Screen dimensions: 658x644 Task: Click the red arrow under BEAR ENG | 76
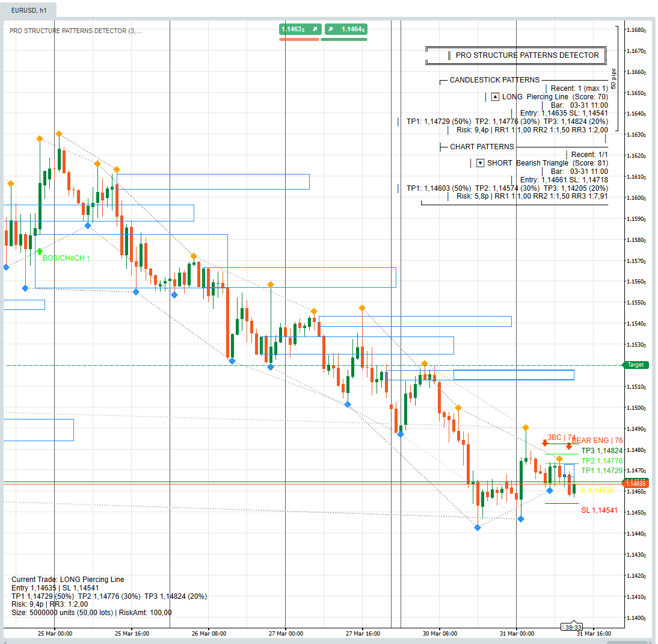[x=569, y=447]
